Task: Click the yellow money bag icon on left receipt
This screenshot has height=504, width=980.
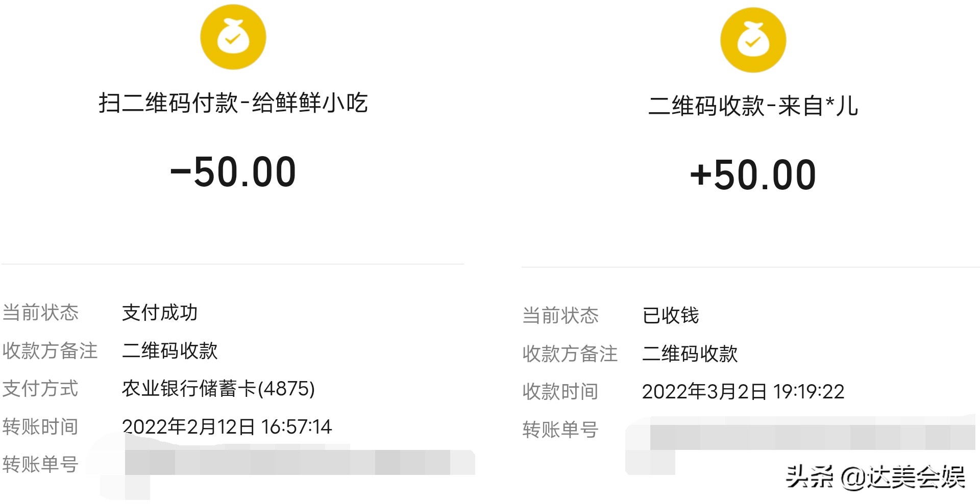Action: (x=233, y=37)
